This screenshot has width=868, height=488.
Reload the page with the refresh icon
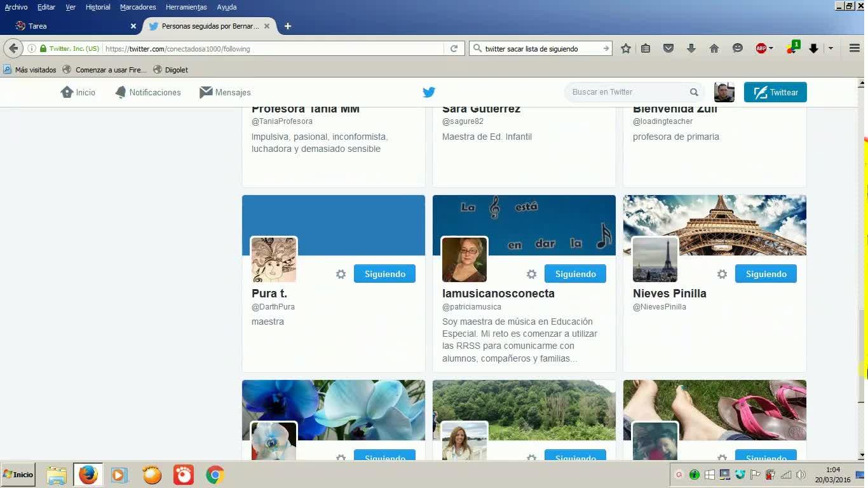click(x=454, y=48)
